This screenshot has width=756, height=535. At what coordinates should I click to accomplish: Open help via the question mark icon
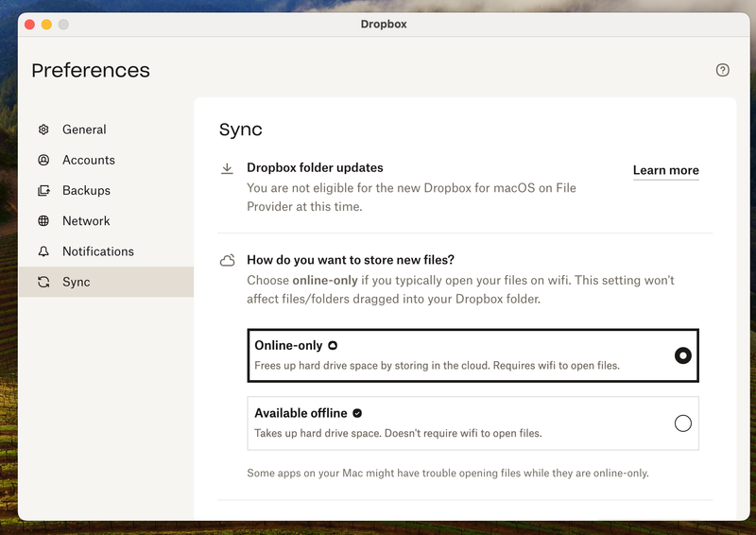[x=723, y=70]
